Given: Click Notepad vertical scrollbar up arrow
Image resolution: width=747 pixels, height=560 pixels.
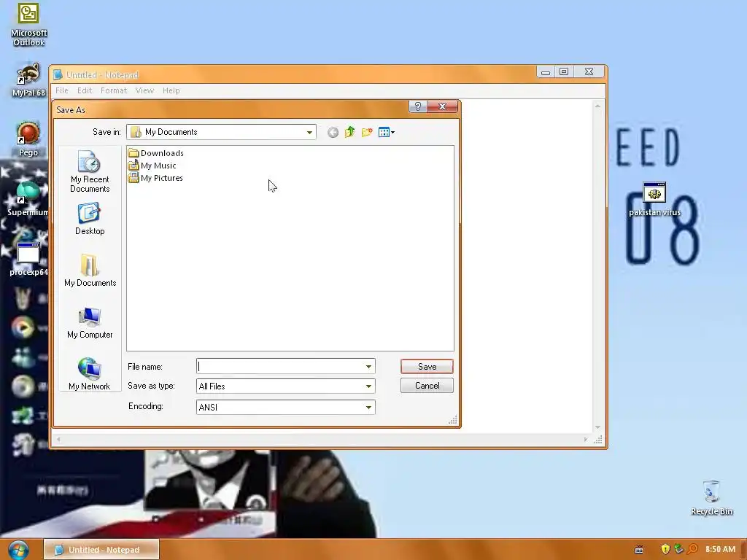Looking at the screenshot, I should pyautogui.click(x=598, y=106).
